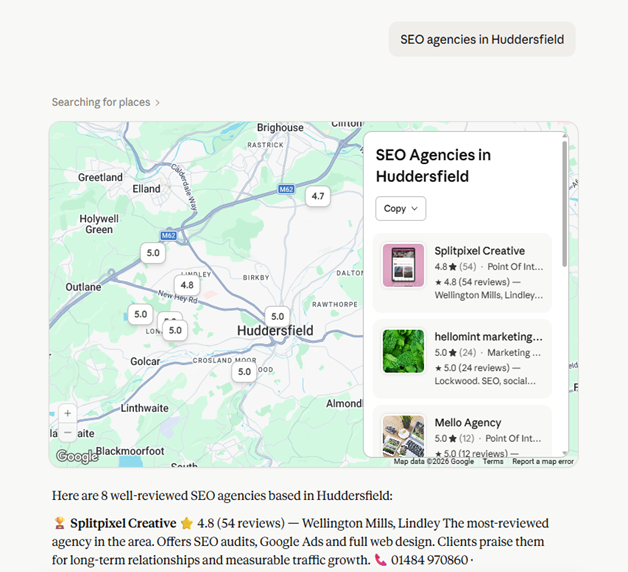Open the Google logo on the map
628x572 pixels.
point(77,456)
